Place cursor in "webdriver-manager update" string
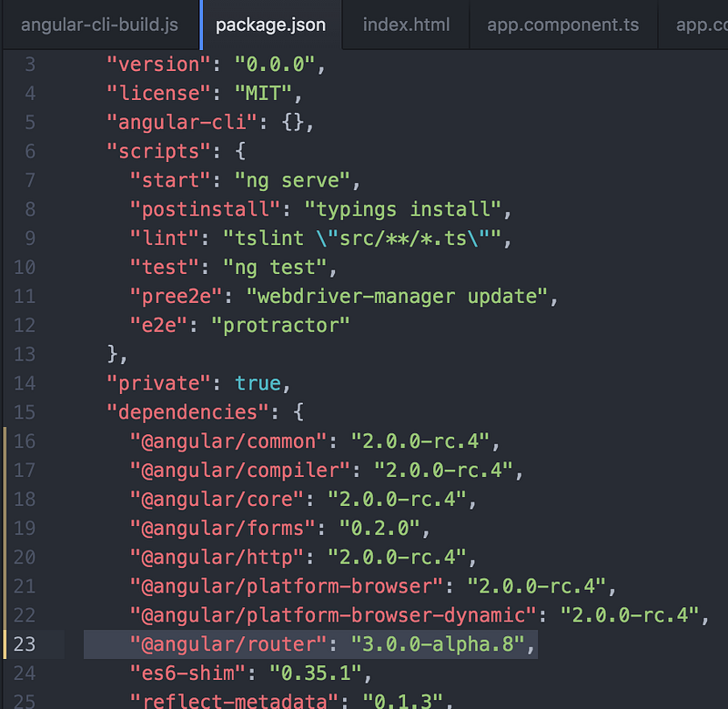Screen dimensions: 728x709 (x=397, y=296)
